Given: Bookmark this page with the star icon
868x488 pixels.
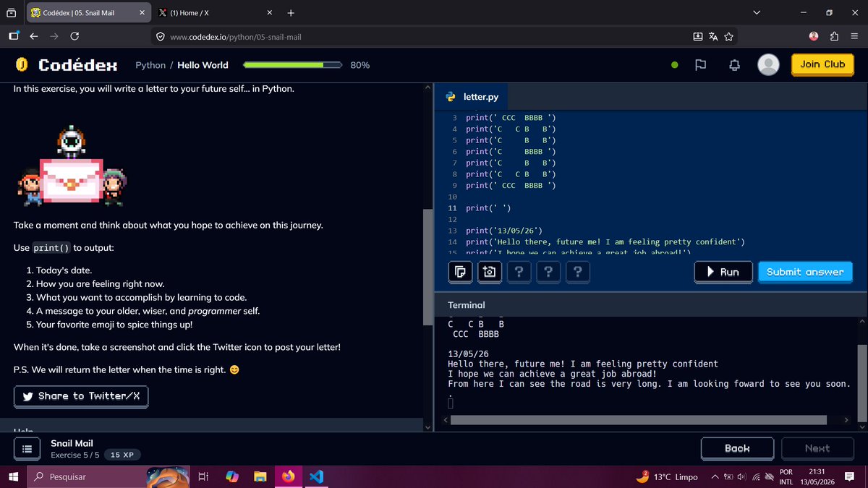Looking at the screenshot, I should click(728, 36).
